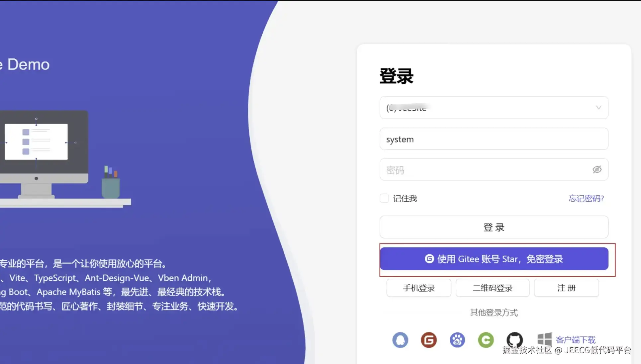641x364 pixels.
Task: Switch to 二维码登录 mode
Action: (492, 288)
